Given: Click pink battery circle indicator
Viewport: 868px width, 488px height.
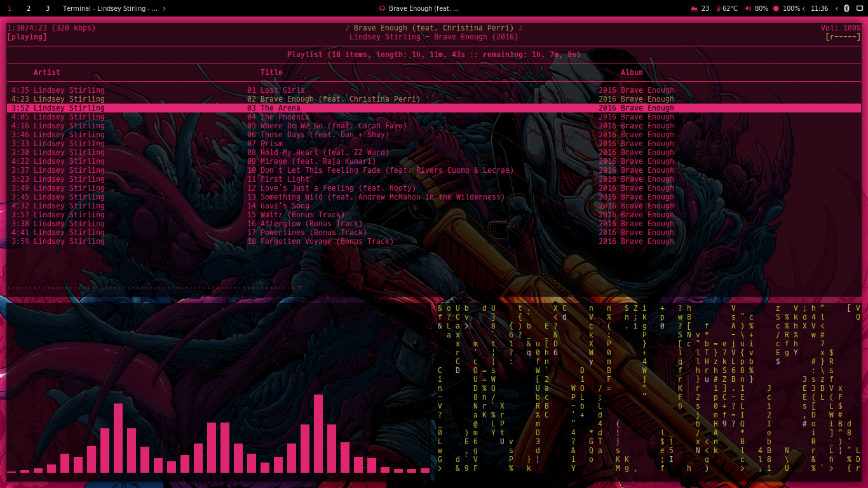Looking at the screenshot, I should click(776, 8).
